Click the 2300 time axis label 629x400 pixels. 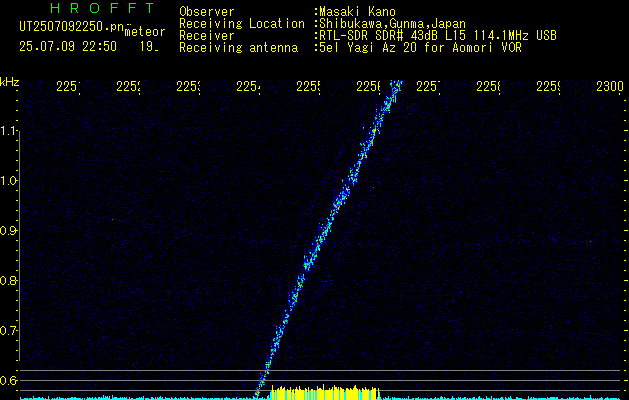click(x=609, y=86)
